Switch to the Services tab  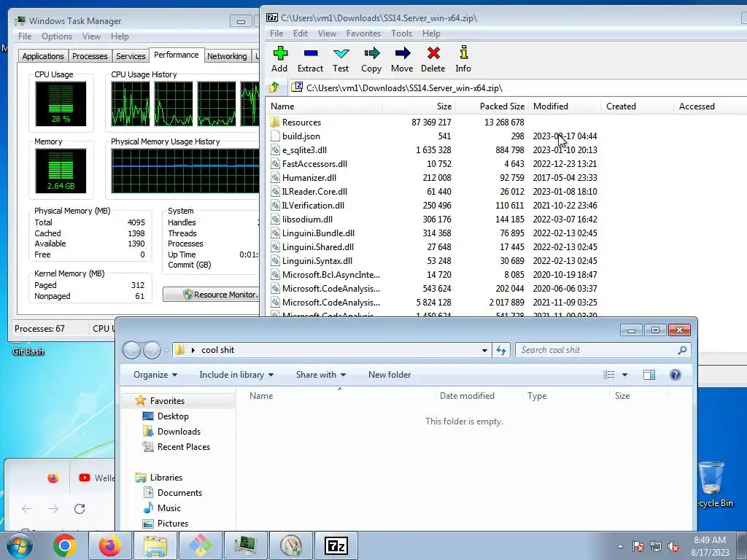(x=131, y=55)
